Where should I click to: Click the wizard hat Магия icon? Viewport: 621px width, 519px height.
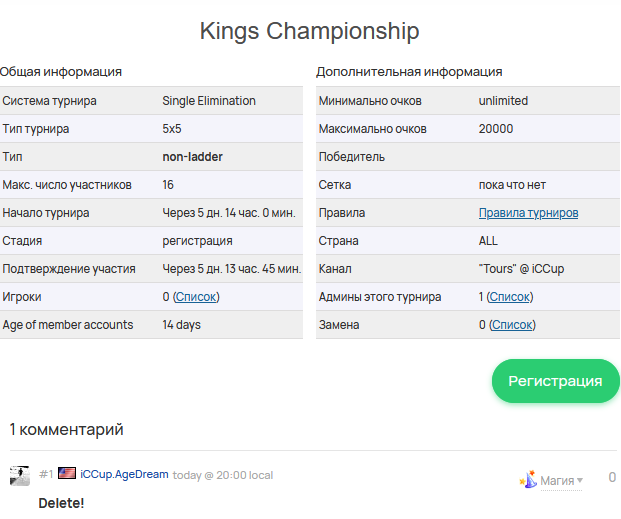pyautogui.click(x=528, y=479)
